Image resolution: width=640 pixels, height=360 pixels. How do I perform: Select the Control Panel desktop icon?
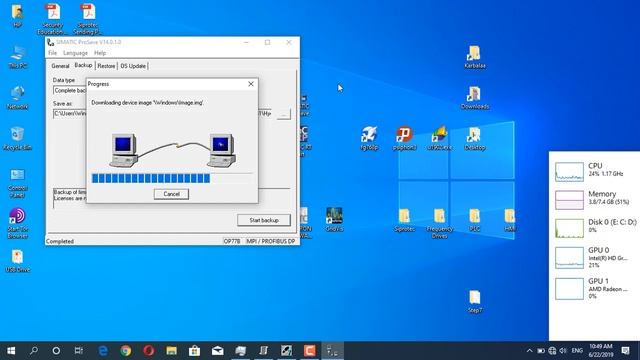(17, 183)
